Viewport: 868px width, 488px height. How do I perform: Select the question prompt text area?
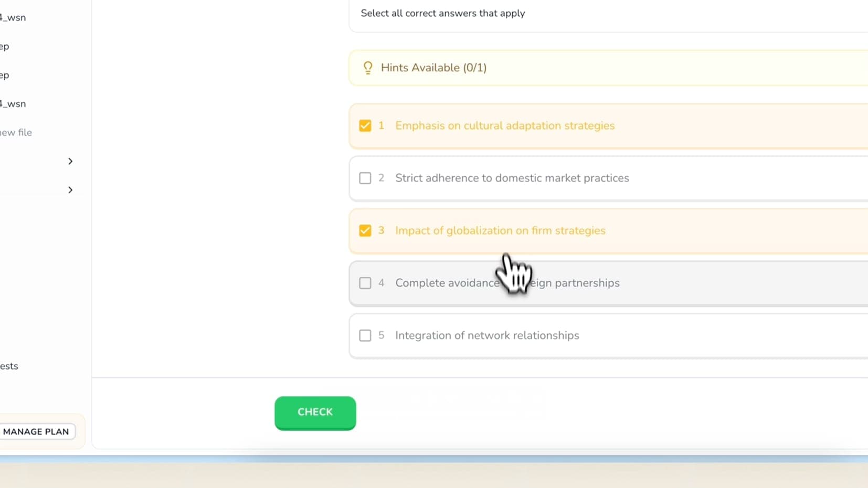[x=442, y=13]
